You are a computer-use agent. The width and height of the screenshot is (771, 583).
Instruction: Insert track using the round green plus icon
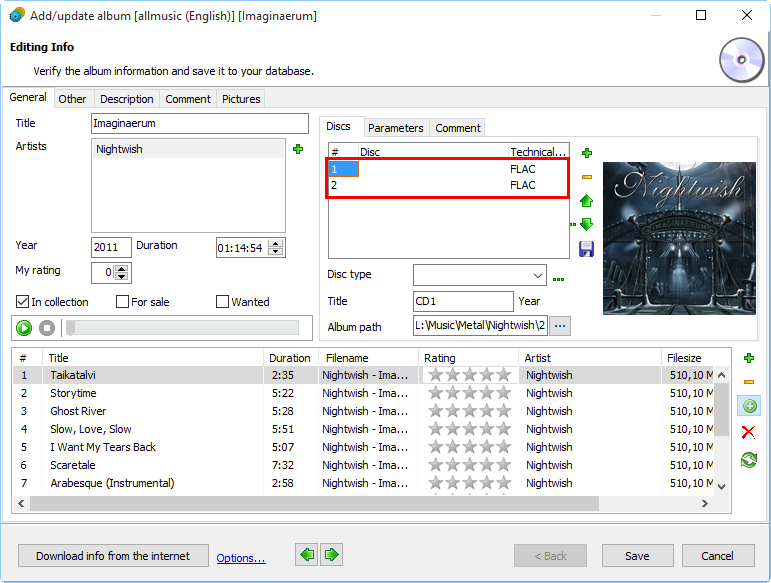pos(749,406)
